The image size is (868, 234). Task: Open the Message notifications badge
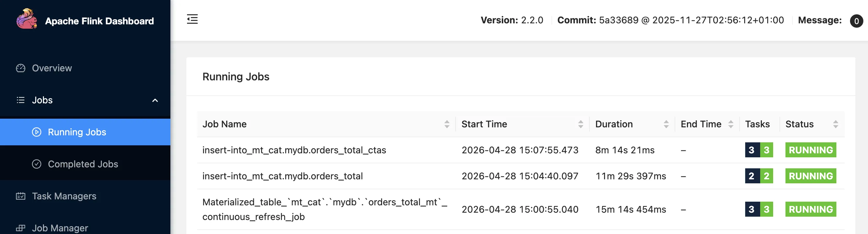coord(857,21)
